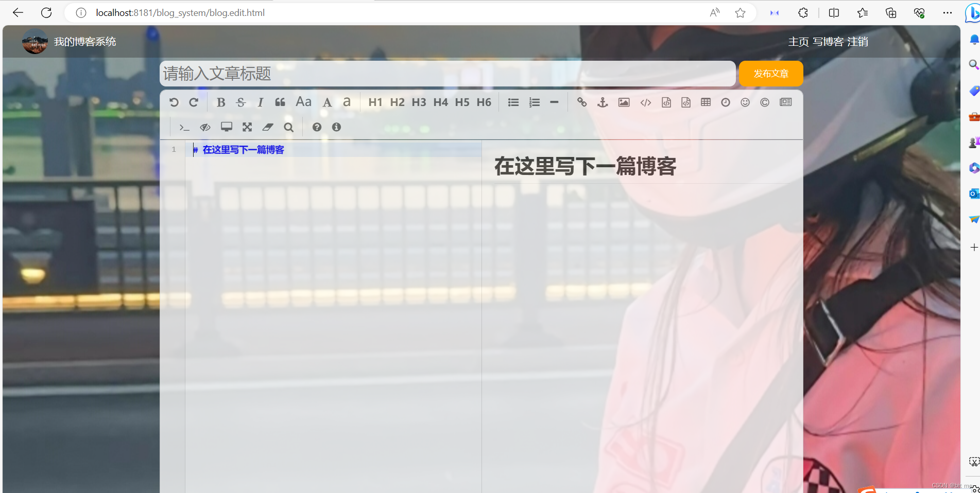The width and height of the screenshot is (980, 493).
Task: Insert inline code
Action: 646,102
